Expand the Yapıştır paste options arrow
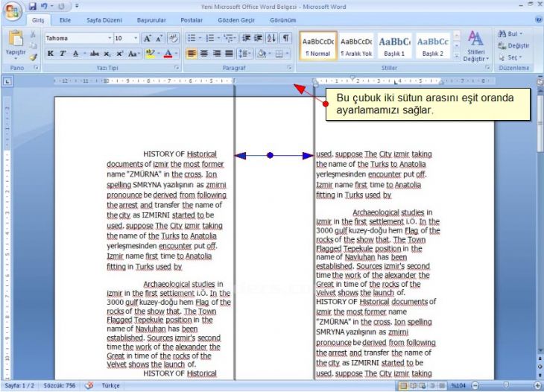The image size is (544, 392). click(x=16, y=58)
